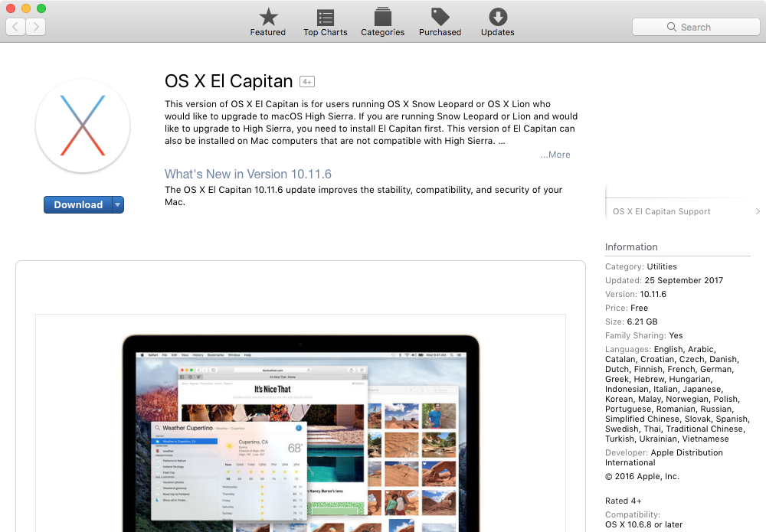Click the Search field in the toolbar
766x532 pixels.
pos(696,27)
